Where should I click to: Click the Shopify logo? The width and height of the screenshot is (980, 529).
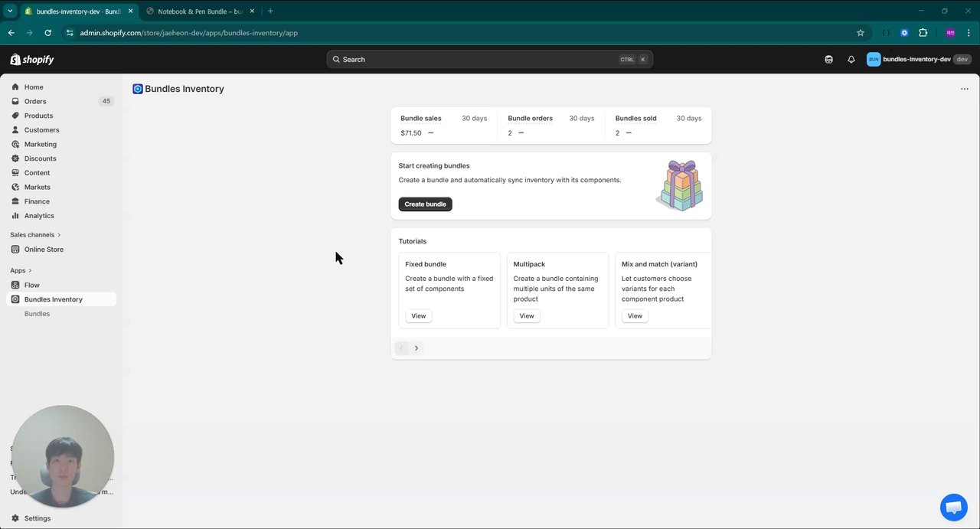(32, 60)
